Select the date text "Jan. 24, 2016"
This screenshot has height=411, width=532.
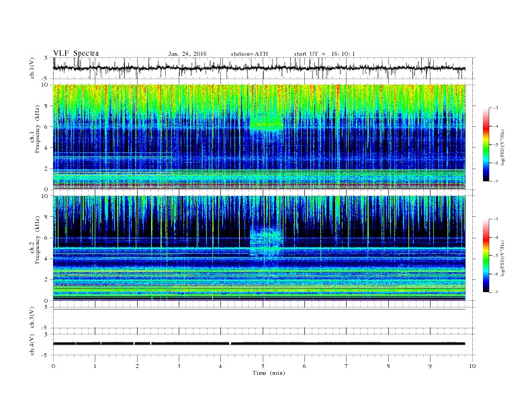coord(187,54)
